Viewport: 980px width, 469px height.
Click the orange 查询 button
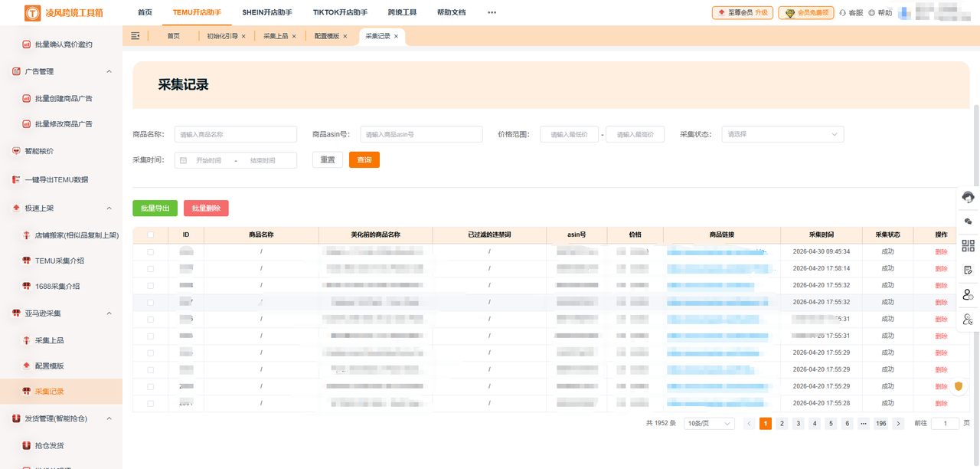coord(364,159)
